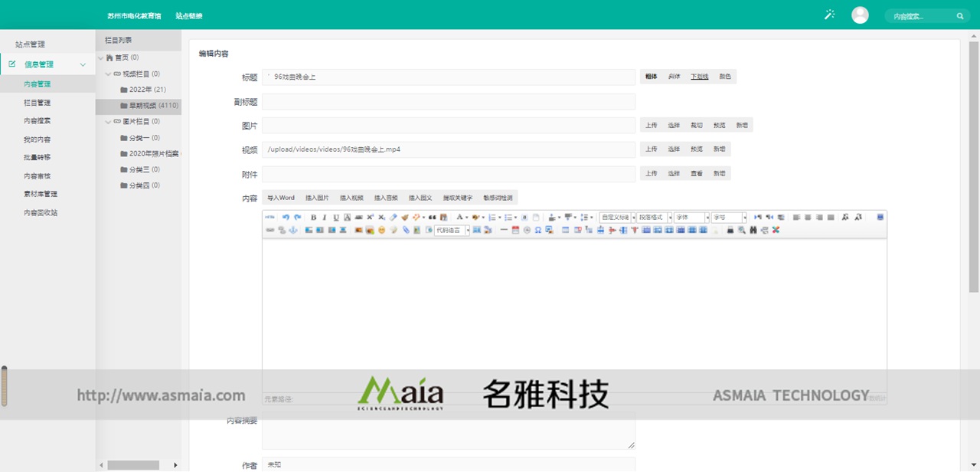Select 2022年 (21) tree folder

click(x=143, y=90)
